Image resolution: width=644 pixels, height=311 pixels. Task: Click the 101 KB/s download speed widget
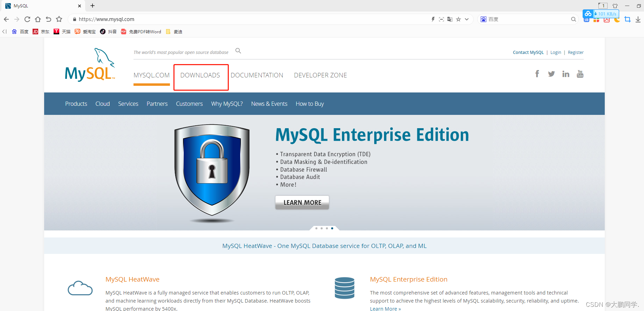[x=601, y=14]
